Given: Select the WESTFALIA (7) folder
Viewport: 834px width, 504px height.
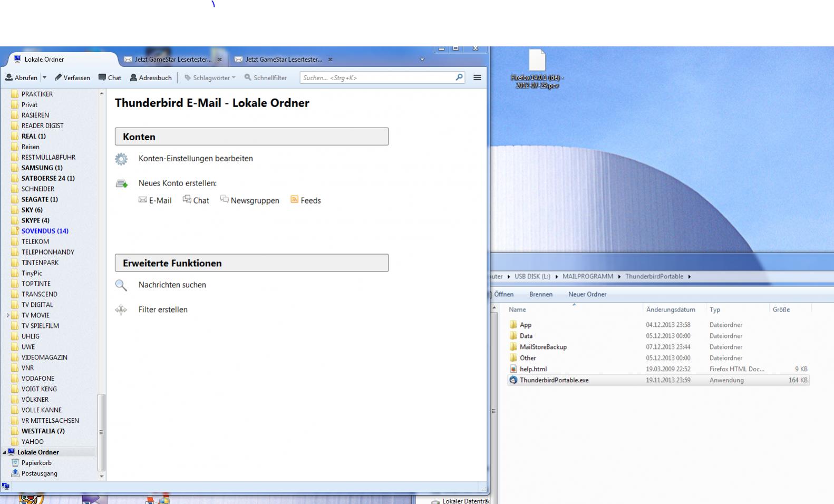Looking at the screenshot, I should click(43, 431).
